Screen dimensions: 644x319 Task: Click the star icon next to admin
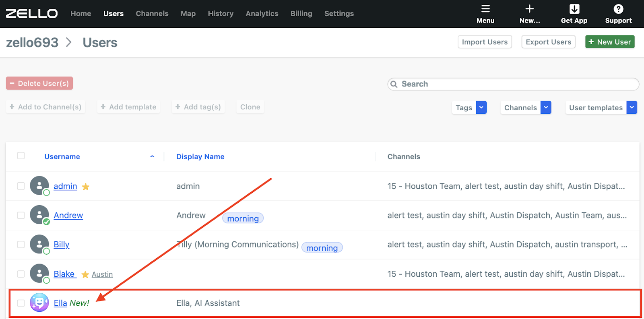[x=86, y=187]
